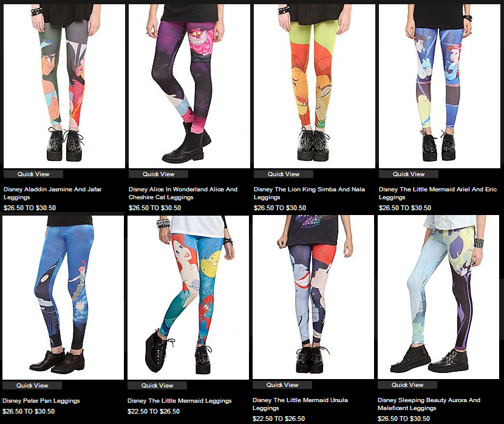
Task: Quick View the Sleeping Beauty leggings
Action: (407, 385)
